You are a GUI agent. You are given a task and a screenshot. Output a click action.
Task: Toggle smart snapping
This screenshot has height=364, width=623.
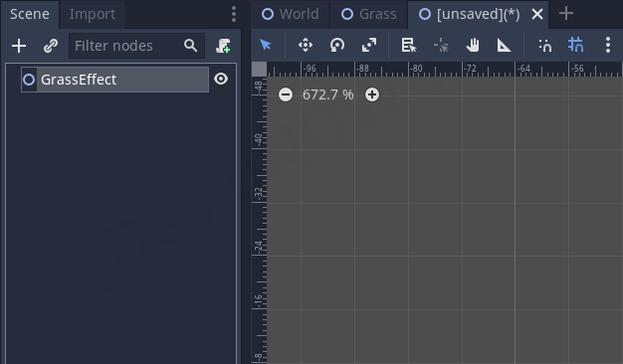545,46
